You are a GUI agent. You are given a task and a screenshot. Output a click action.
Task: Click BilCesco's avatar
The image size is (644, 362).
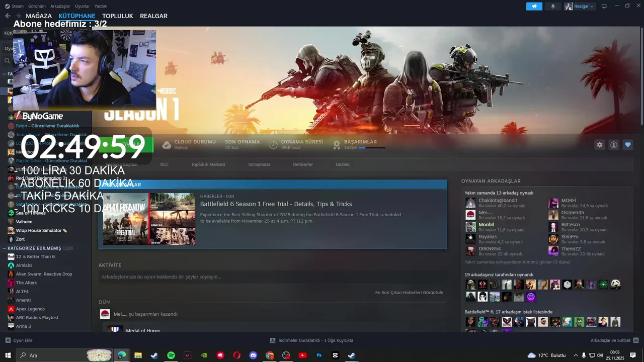tap(553, 227)
